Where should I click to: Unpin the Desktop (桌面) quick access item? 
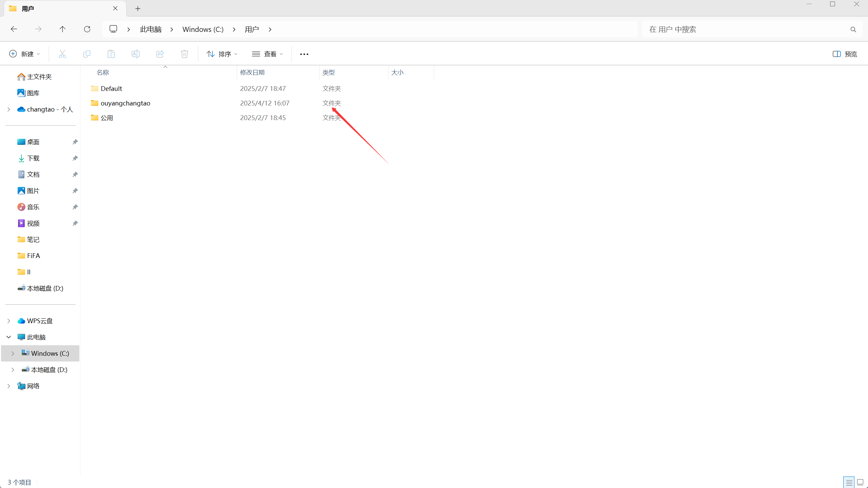coord(75,142)
